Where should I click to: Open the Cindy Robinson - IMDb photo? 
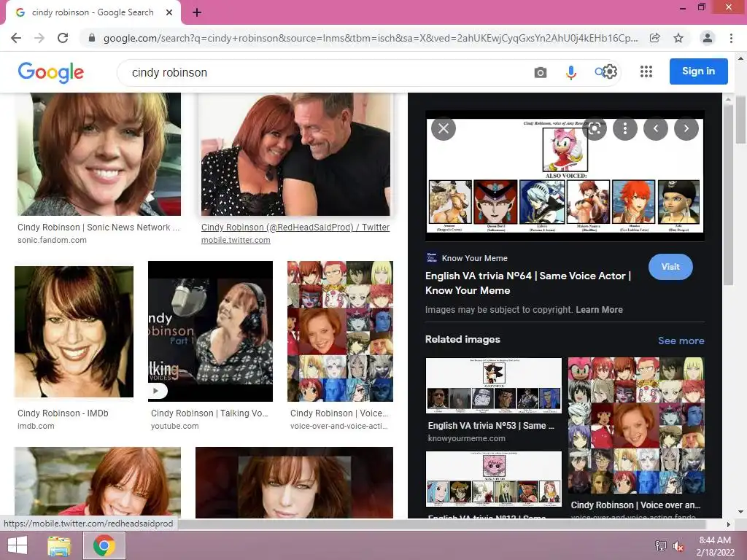(x=74, y=332)
